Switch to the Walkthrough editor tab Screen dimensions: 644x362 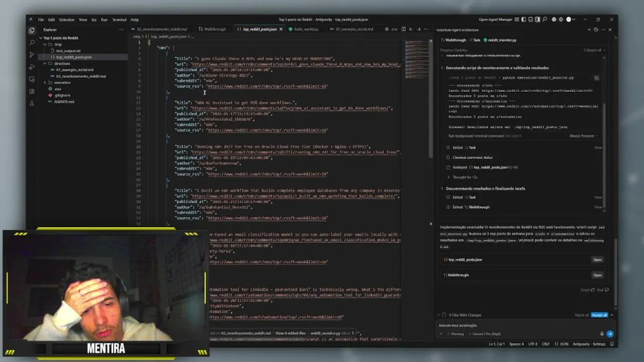[213, 29]
